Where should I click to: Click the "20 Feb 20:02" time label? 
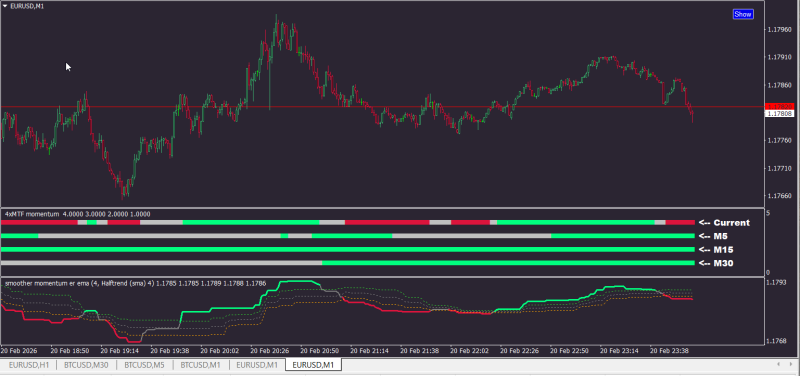point(220,351)
